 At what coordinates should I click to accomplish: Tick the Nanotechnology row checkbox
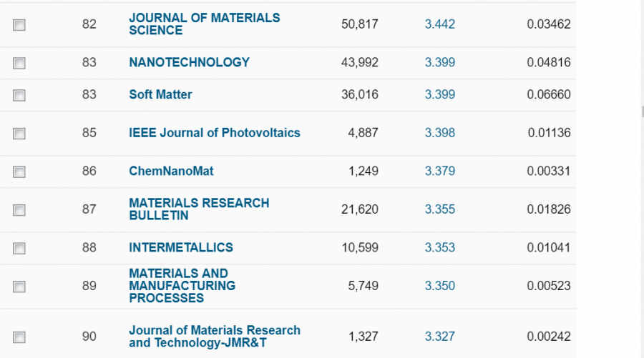19,63
